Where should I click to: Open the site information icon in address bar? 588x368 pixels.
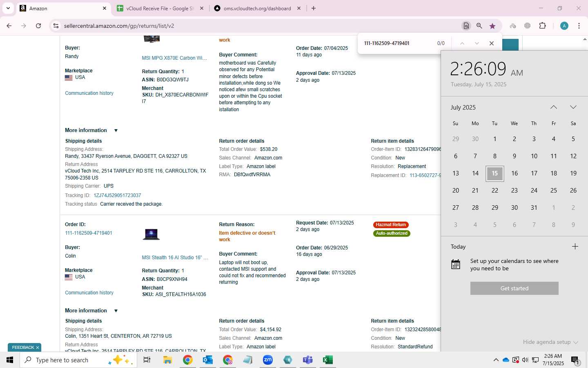click(x=56, y=26)
